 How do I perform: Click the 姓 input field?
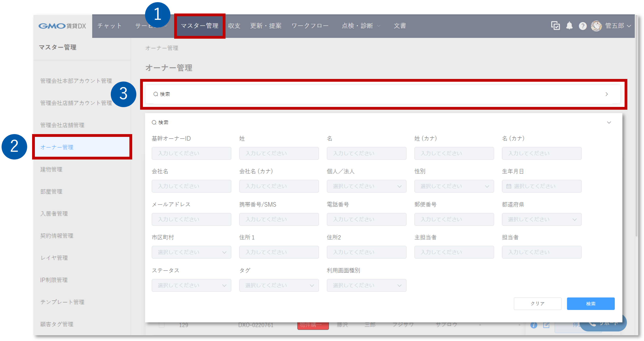pos(279,153)
